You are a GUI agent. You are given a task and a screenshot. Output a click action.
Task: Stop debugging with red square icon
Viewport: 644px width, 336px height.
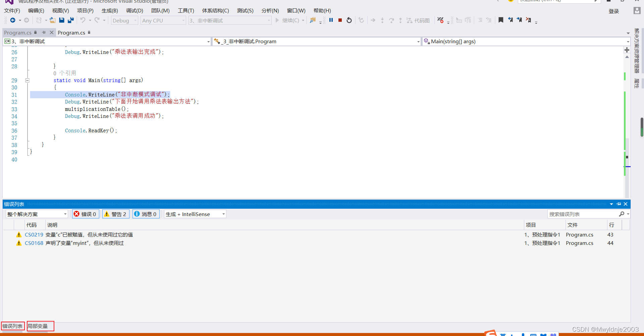click(x=340, y=20)
